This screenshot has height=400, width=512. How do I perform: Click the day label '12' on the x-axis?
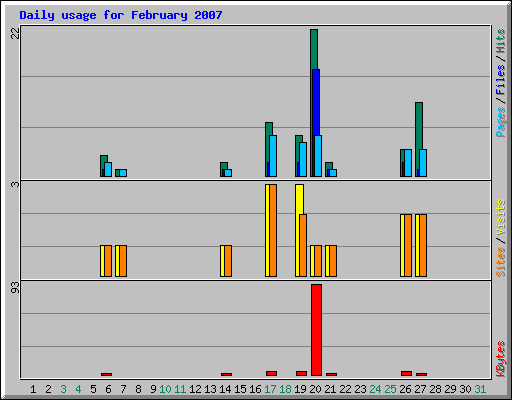point(195,389)
